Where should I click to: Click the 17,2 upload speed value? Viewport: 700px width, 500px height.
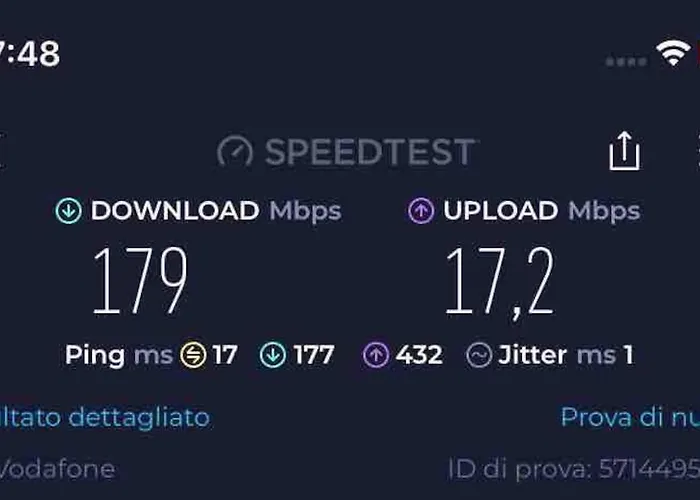click(x=500, y=282)
